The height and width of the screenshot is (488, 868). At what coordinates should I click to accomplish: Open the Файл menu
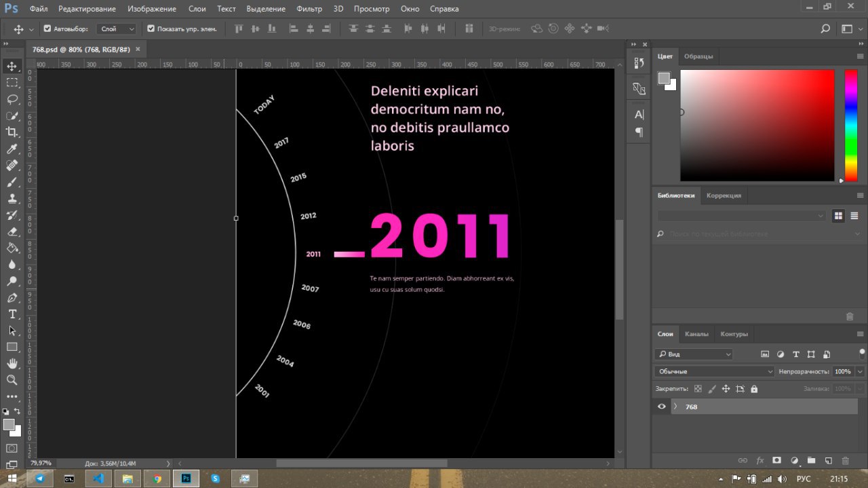tap(39, 9)
